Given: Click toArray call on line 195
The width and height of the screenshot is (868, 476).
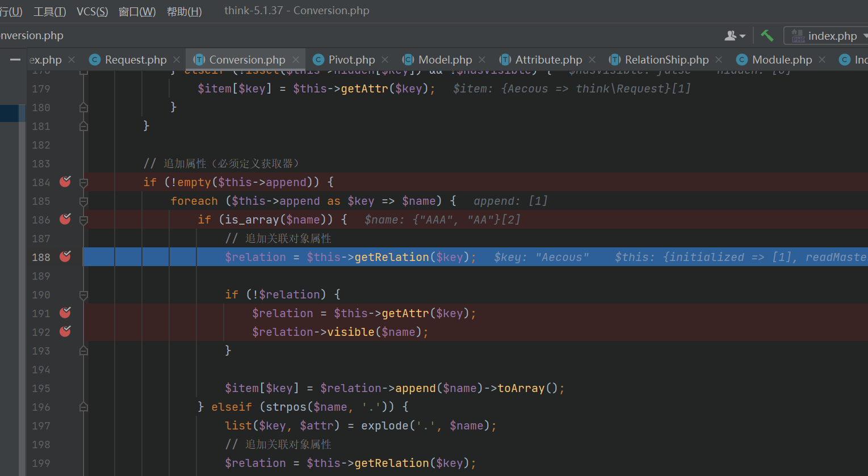Looking at the screenshot, I should click(x=521, y=388).
